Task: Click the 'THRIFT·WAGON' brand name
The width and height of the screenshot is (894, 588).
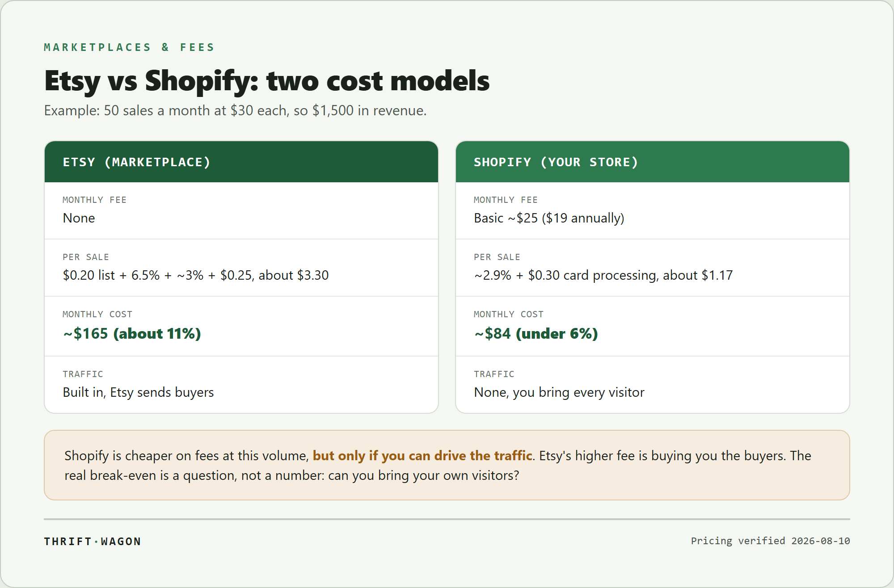Action: (x=93, y=542)
